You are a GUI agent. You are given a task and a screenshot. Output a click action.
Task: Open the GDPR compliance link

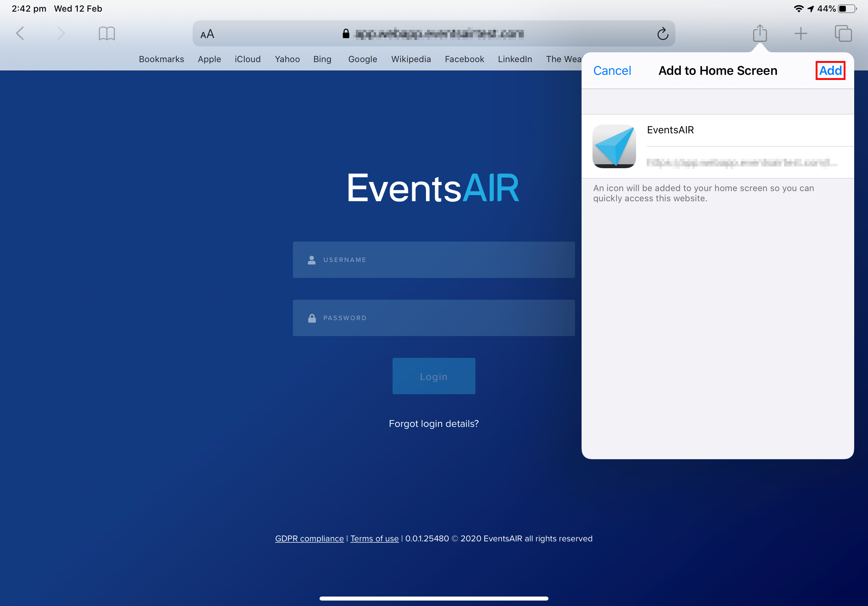pyautogui.click(x=309, y=539)
